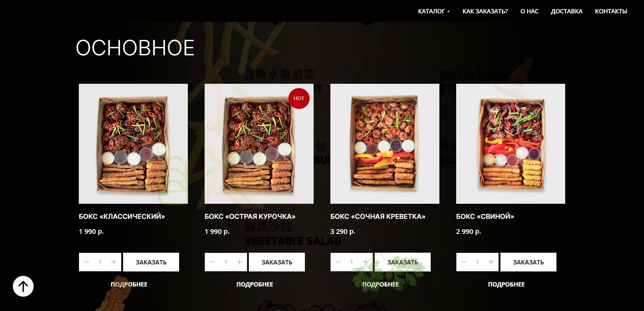This screenshot has width=644, height=311.
Task: Click the Бокс «Сочная креветка» product image
Action: click(385, 144)
